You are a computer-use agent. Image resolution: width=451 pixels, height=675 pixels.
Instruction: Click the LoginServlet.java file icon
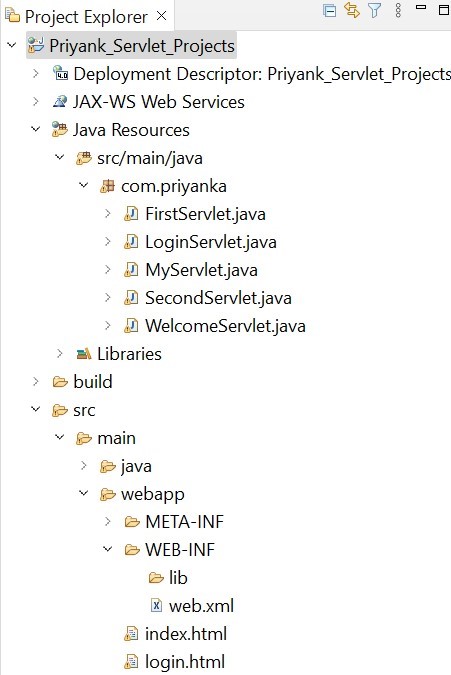point(131,242)
